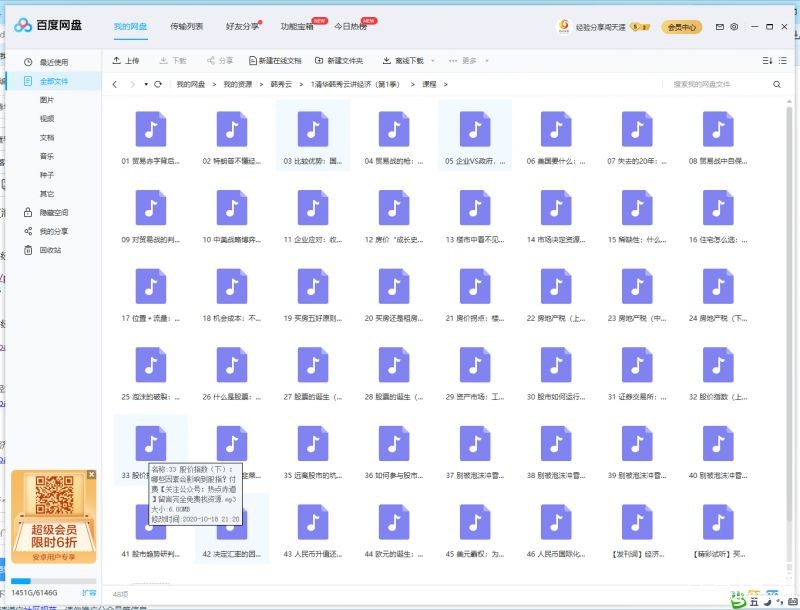800x610 pixels.
Task: Select audio file 22 房地产税（上）
Action: pyautogui.click(x=556, y=295)
